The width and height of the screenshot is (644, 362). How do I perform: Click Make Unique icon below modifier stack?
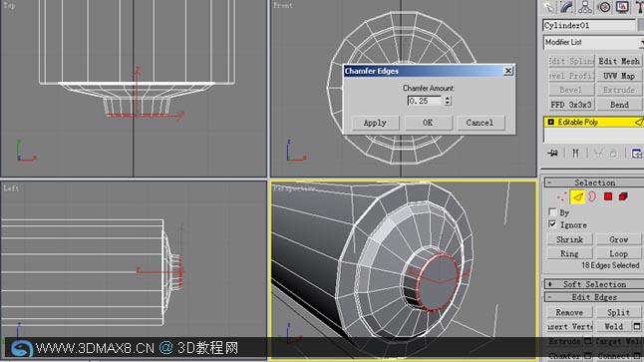click(598, 154)
